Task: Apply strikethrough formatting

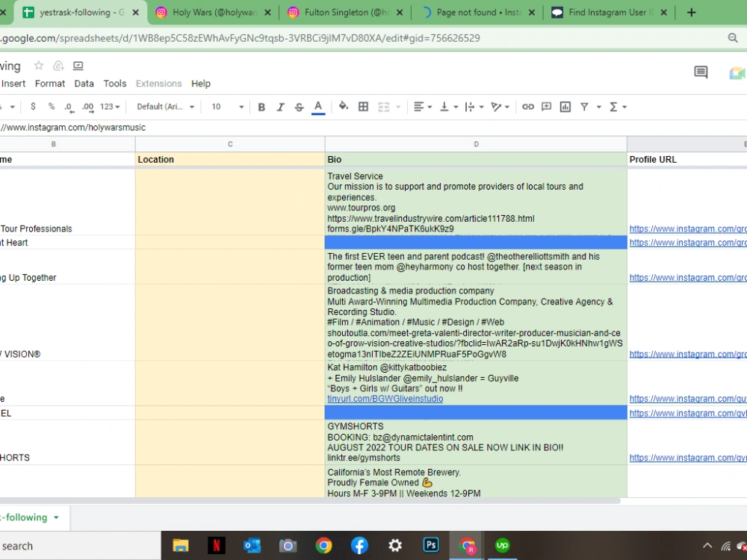Action: click(x=300, y=107)
